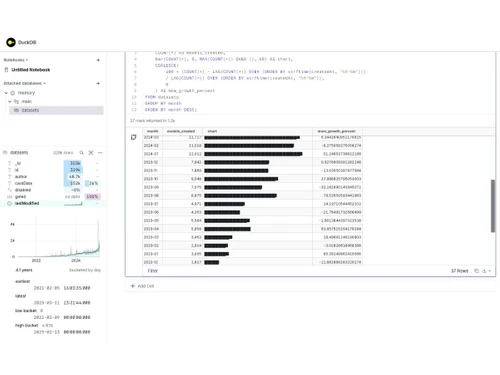Open the export options dropdown arrow
The width and height of the screenshot is (500, 375).
[x=490, y=271]
